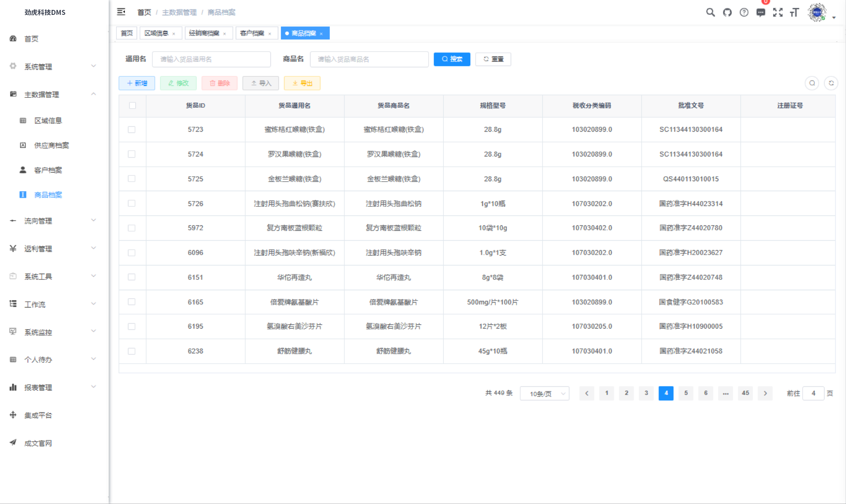Switch to the 客户档案 tab
846x504 pixels.
tap(252, 33)
